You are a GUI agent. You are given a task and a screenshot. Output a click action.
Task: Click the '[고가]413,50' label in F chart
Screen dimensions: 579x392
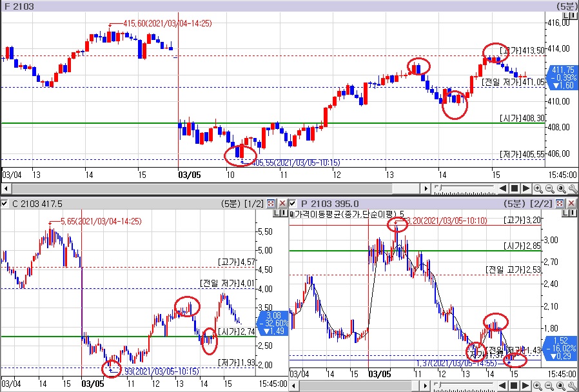pos(522,50)
